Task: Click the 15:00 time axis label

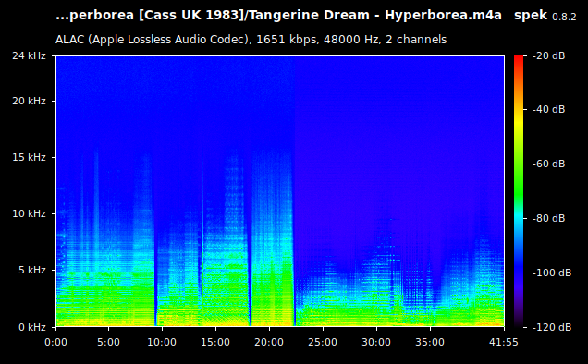Action: click(215, 342)
